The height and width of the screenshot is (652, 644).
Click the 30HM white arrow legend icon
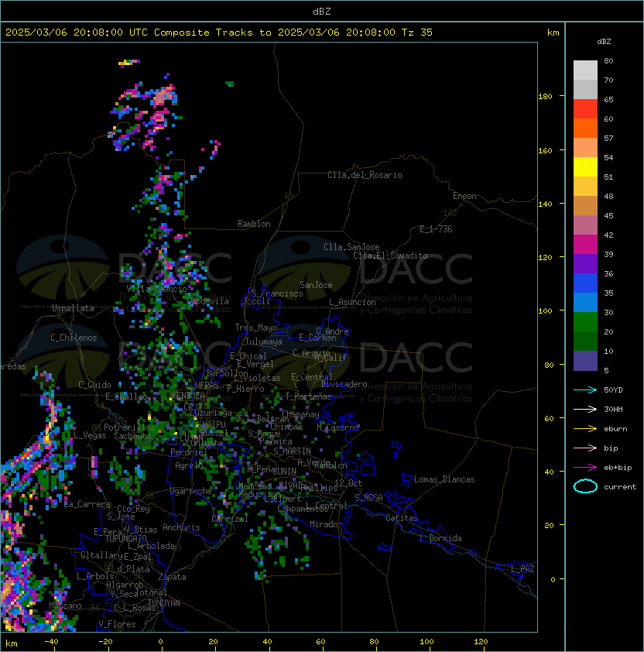pyautogui.click(x=585, y=410)
